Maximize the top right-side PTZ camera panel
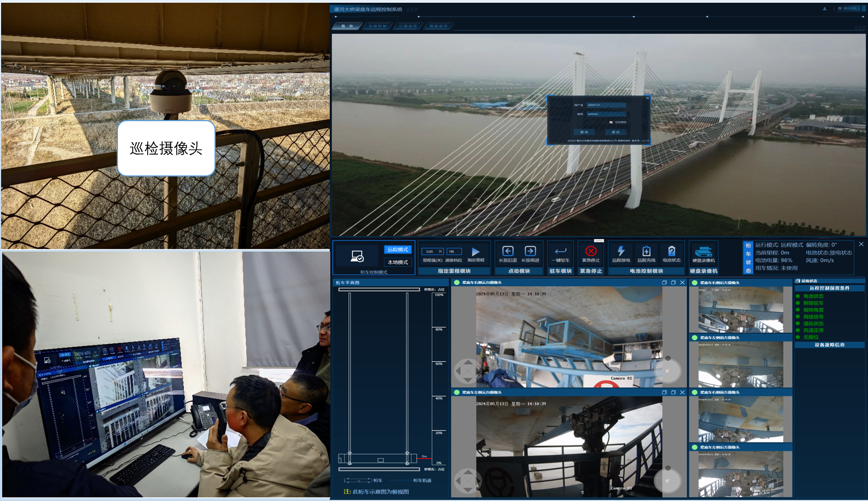Viewport: 868px width, 501px height. click(673, 283)
